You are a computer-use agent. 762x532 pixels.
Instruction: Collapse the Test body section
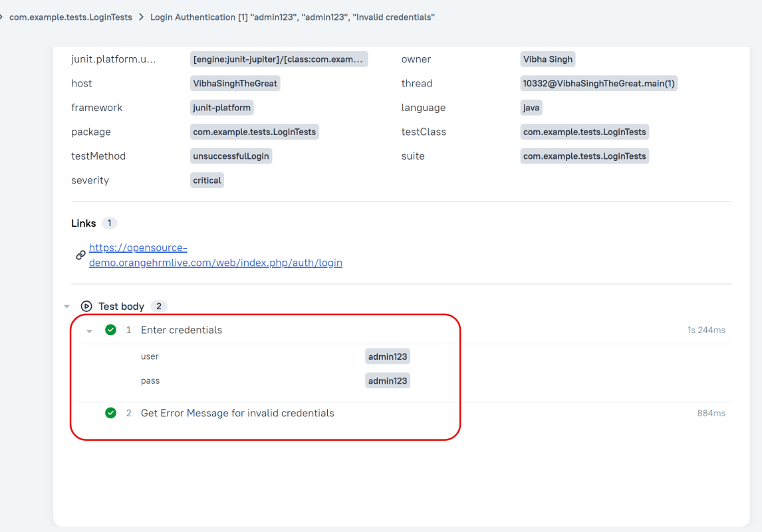(66, 307)
